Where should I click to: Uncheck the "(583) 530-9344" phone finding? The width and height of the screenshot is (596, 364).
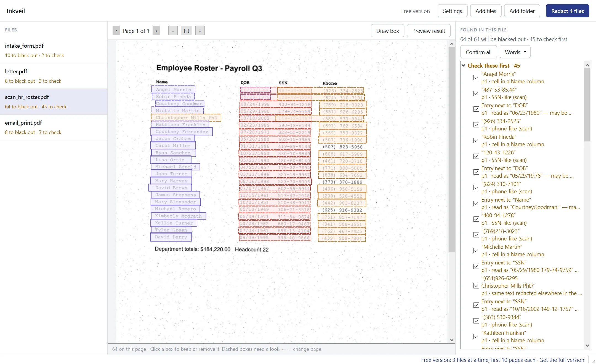tap(476, 321)
